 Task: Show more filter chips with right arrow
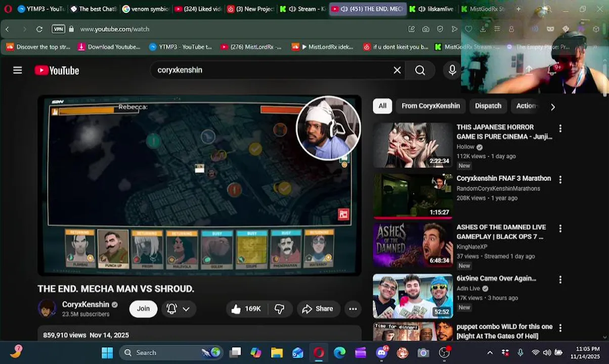[552, 107]
